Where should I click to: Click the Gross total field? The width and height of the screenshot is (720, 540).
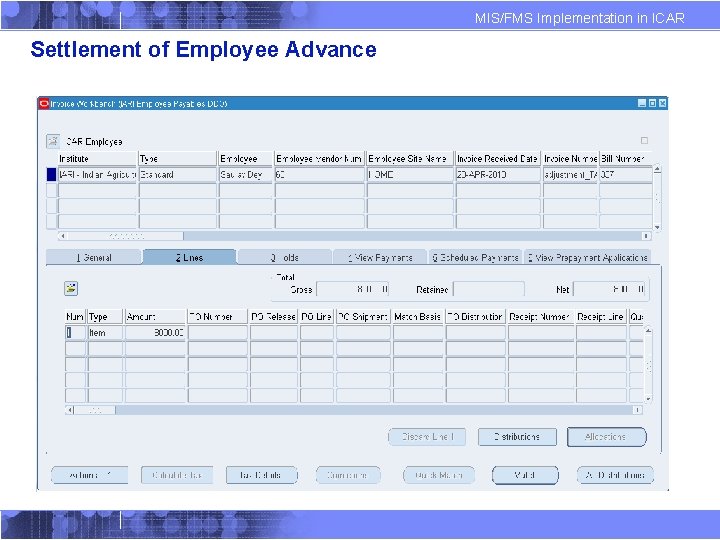tap(353, 289)
